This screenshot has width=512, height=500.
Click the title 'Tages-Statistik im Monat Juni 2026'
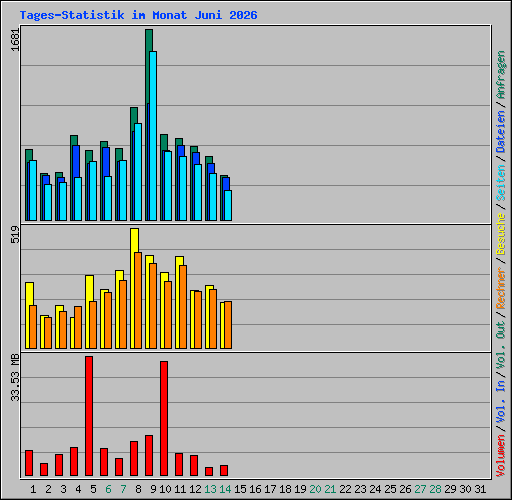coord(138,15)
